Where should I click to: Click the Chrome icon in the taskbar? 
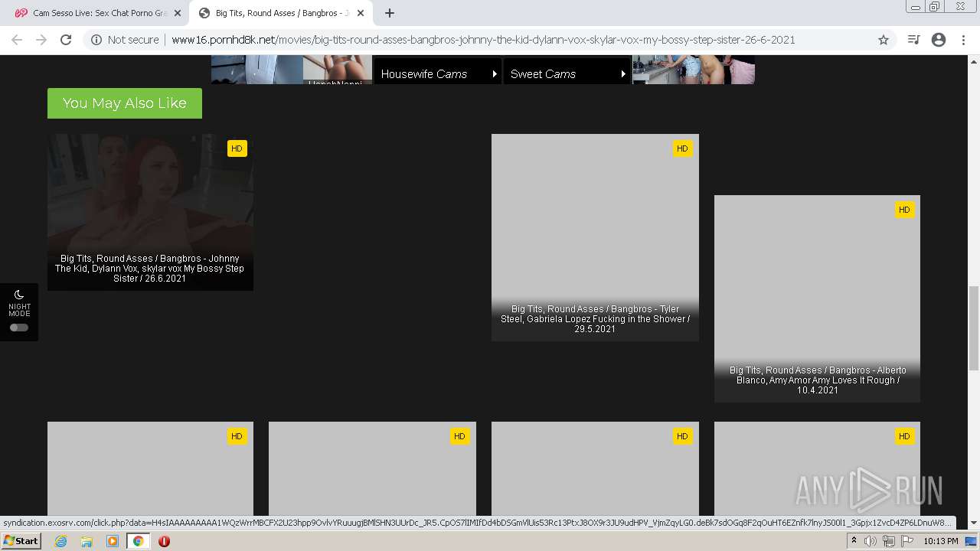pyautogui.click(x=138, y=541)
